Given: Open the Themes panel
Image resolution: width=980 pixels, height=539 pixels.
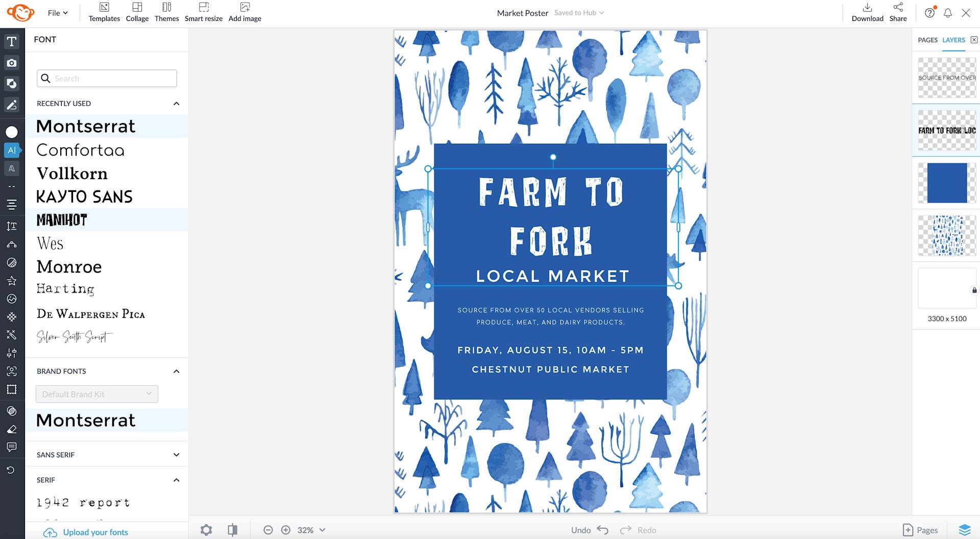Looking at the screenshot, I should point(166,12).
